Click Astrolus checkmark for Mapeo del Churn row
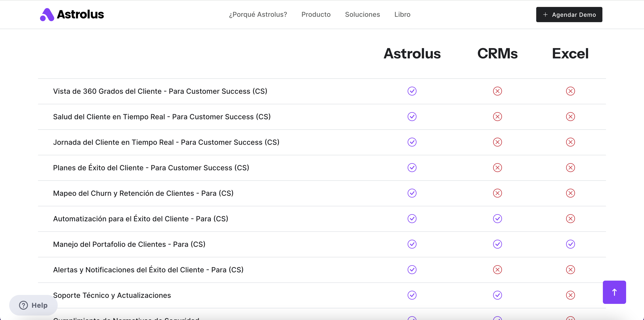The image size is (644, 320). pyautogui.click(x=412, y=193)
